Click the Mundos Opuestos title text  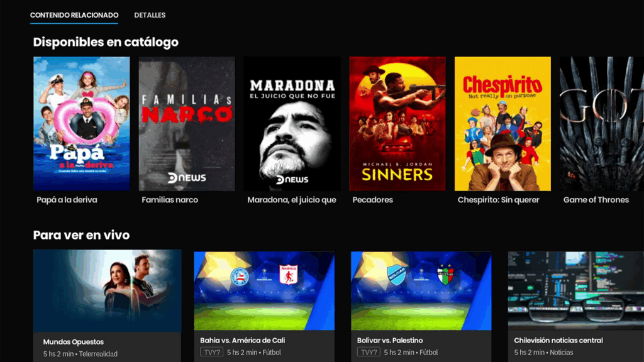[73, 342]
